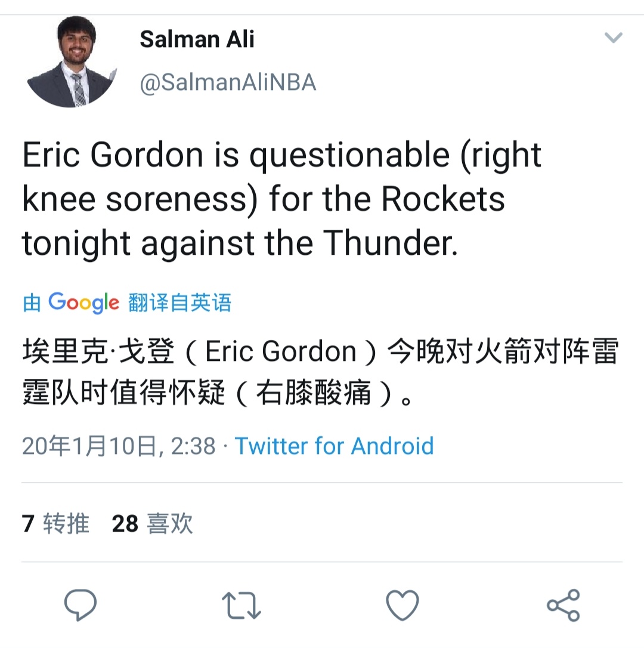Image resolution: width=644 pixels, height=648 pixels.
Task: Click the 20年1月10日, 2:38 timestamp
Action: point(118,446)
